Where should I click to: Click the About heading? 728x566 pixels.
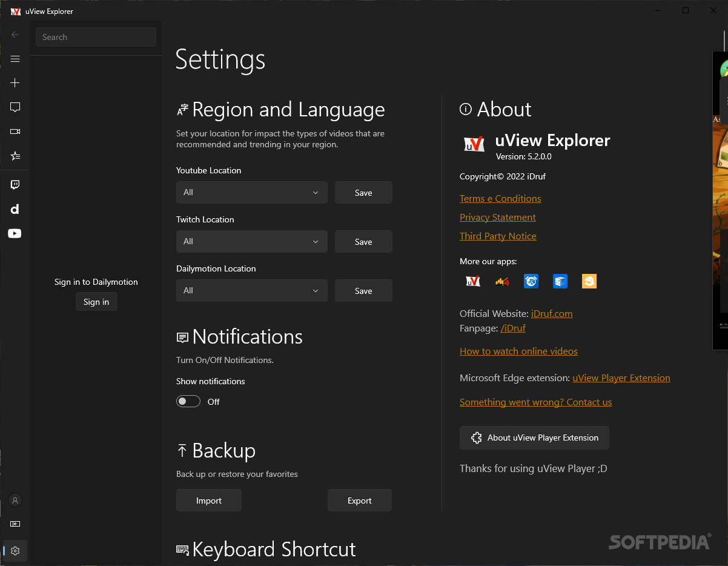click(x=504, y=109)
